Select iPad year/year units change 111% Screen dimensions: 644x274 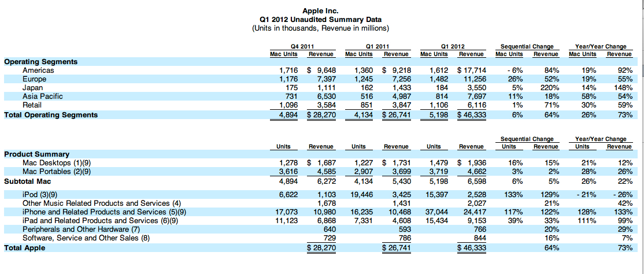click(x=587, y=221)
